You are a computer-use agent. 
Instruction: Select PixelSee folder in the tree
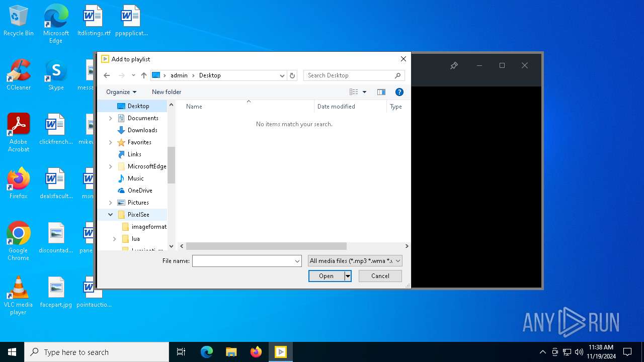point(138,215)
